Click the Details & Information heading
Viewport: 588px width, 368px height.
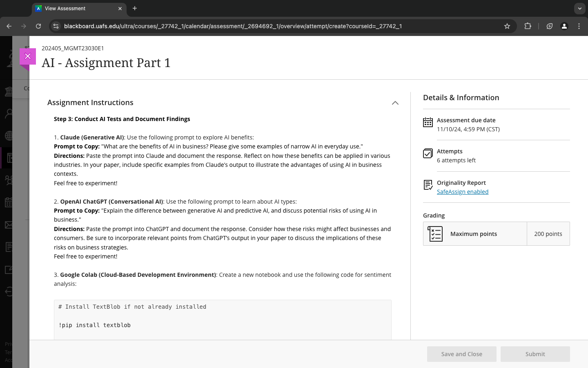461,98
